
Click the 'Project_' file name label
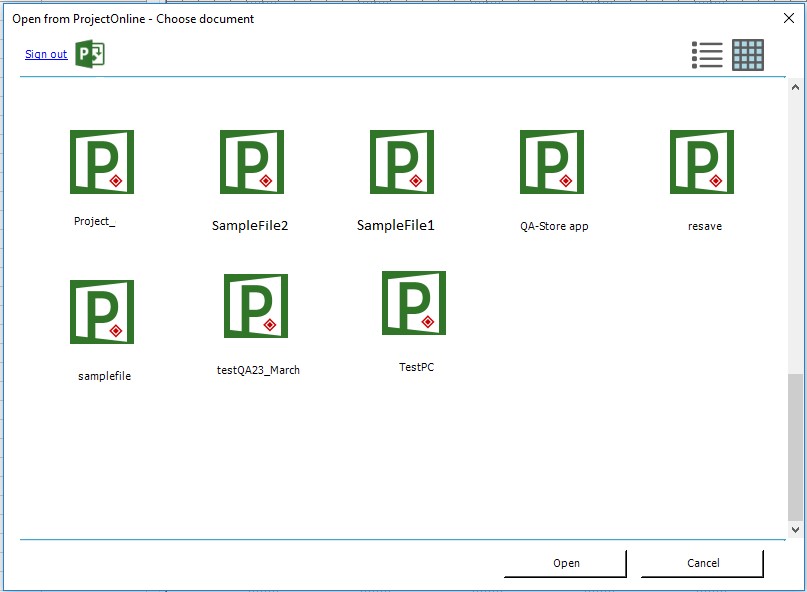(95, 221)
